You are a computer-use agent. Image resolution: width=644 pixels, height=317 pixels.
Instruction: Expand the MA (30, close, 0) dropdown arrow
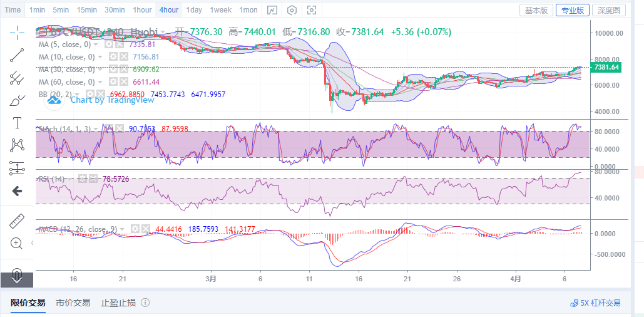(101, 70)
